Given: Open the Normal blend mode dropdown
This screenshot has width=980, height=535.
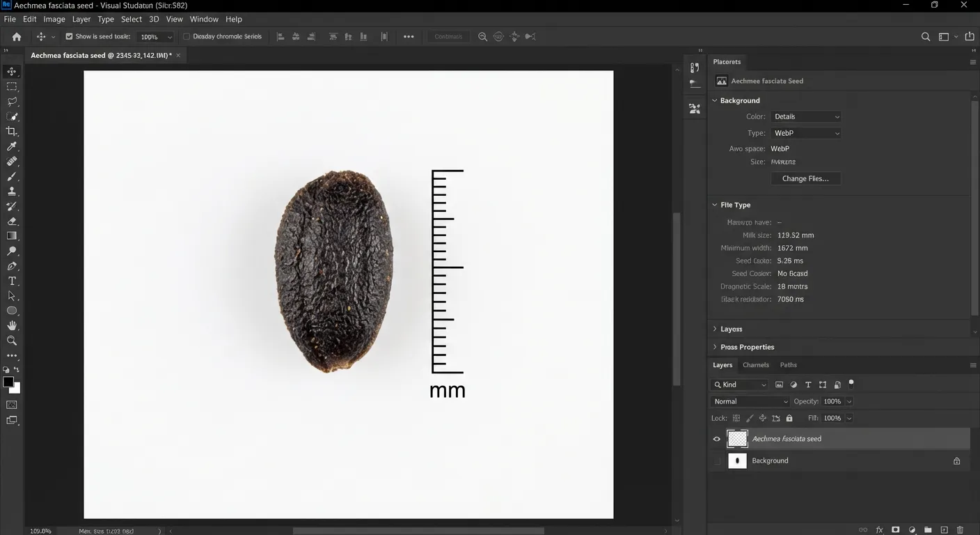Looking at the screenshot, I should [x=750, y=401].
